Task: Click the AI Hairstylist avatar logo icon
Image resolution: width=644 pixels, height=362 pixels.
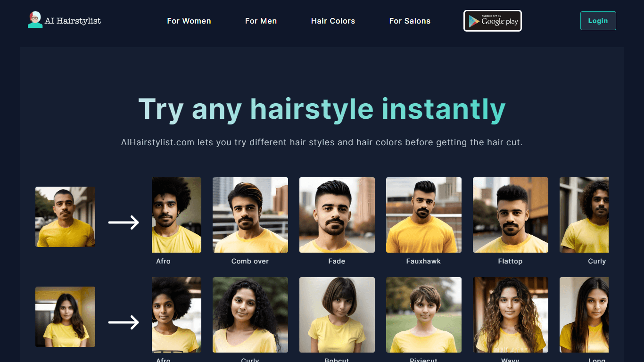Action: coord(35,20)
